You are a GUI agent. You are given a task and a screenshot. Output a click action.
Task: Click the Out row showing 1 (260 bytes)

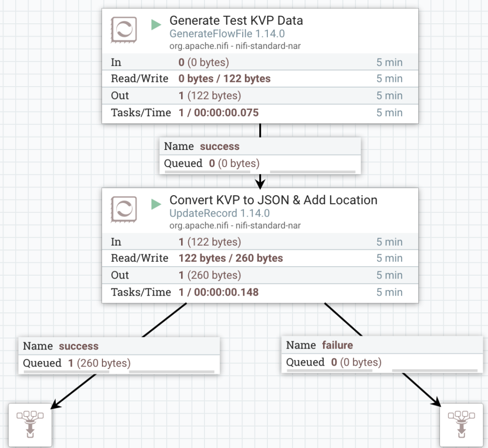click(260, 275)
